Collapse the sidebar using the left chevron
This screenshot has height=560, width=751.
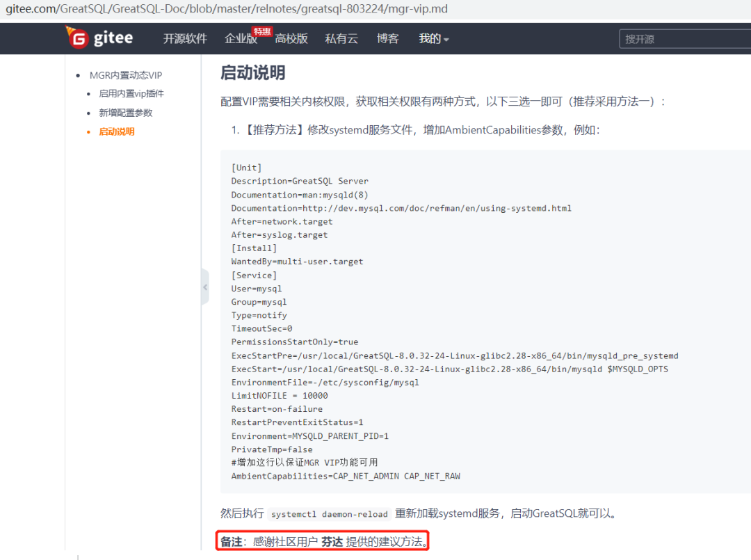point(205,286)
